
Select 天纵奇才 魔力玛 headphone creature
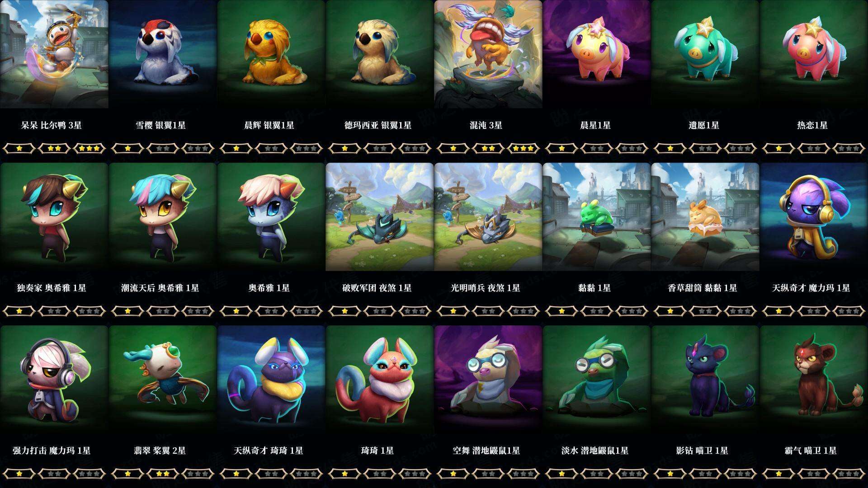[x=814, y=217]
